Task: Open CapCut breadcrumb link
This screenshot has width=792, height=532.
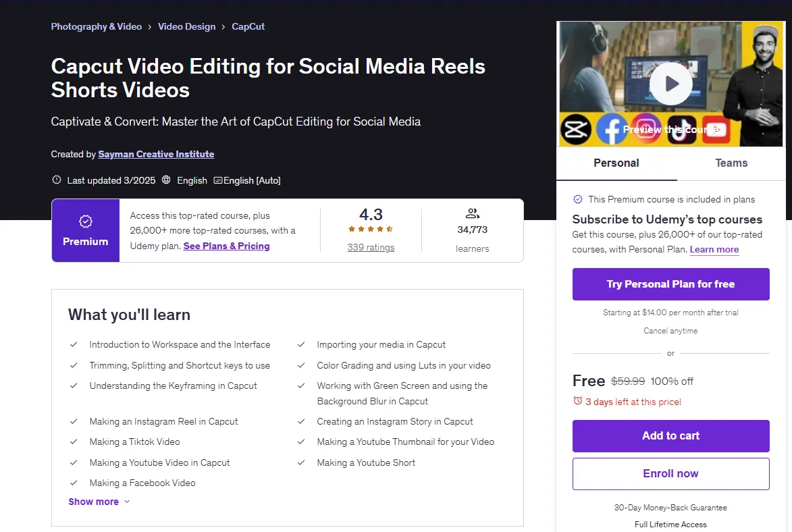Action: click(x=248, y=26)
